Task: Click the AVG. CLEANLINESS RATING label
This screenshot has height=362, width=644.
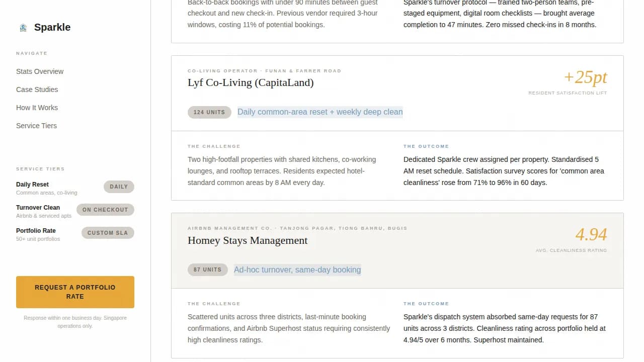Action: (x=571, y=250)
